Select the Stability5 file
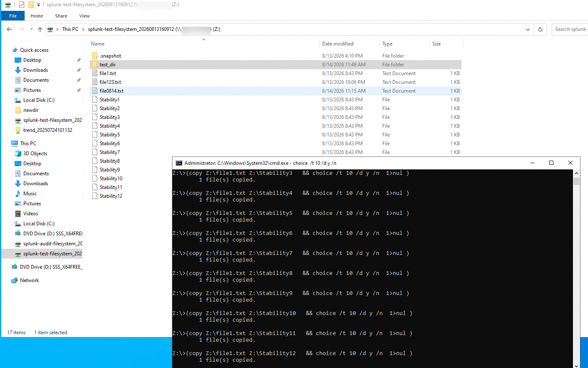 pyautogui.click(x=109, y=135)
